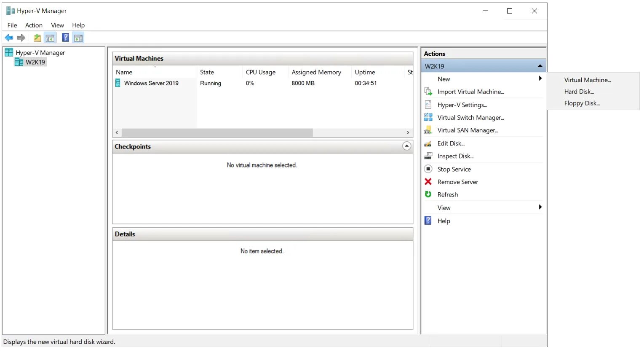Open Inspect Disk... action
The height and width of the screenshot is (353, 644).
point(455,156)
